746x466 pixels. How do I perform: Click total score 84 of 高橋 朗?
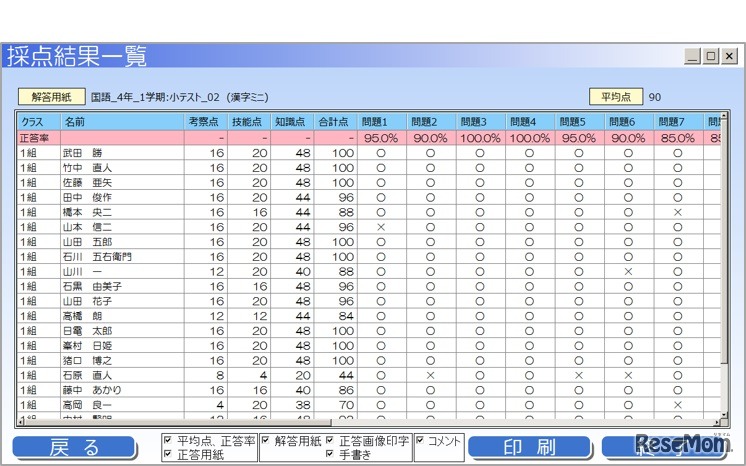pos(346,316)
